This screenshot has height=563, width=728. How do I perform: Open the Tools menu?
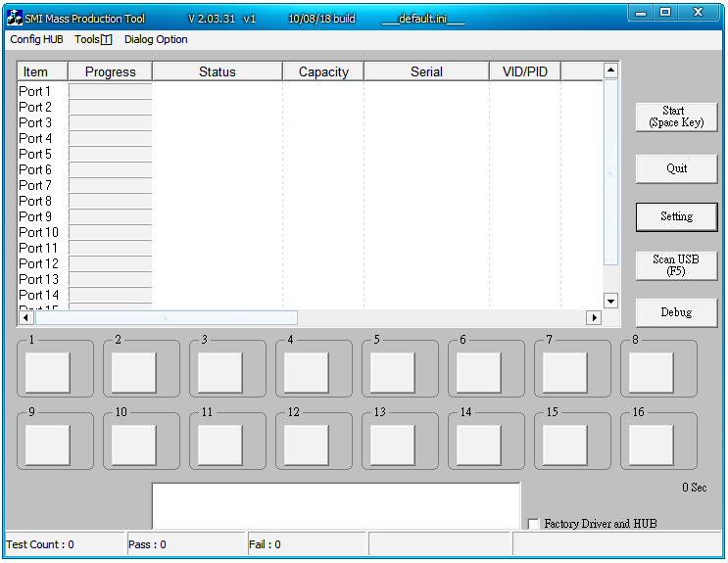pyautogui.click(x=93, y=40)
